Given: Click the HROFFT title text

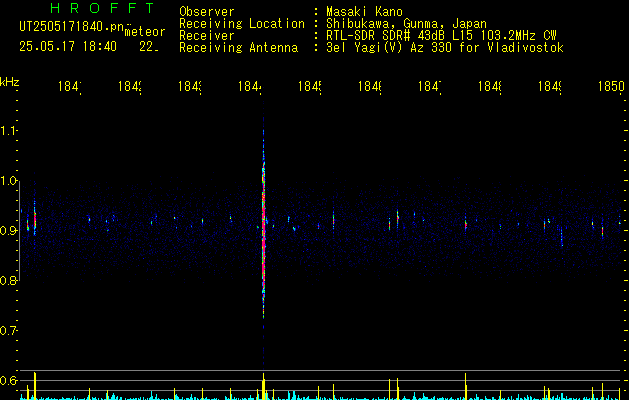Looking at the screenshot, I should (x=103, y=8).
